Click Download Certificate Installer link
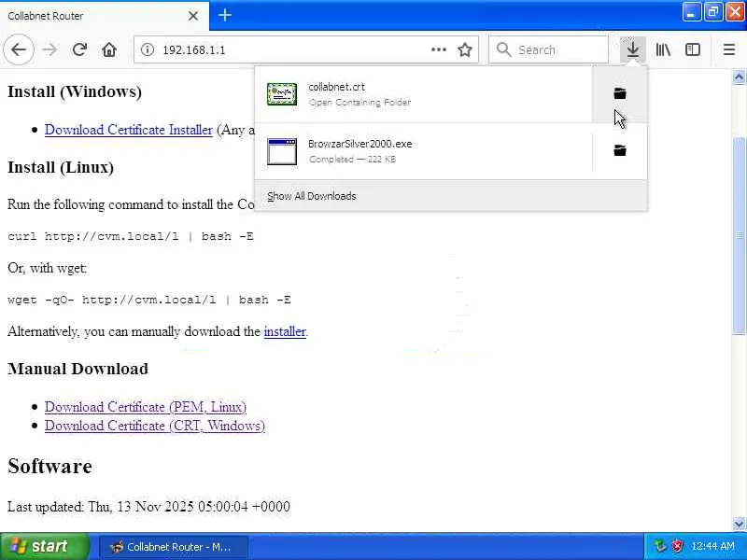The image size is (747, 560). coord(129,130)
